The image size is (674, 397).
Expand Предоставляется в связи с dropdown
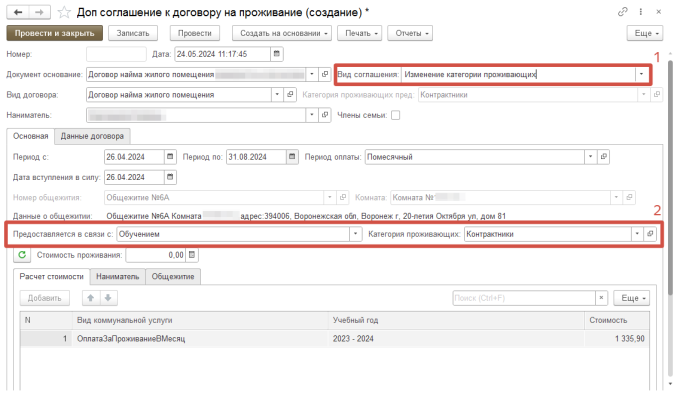(x=355, y=234)
